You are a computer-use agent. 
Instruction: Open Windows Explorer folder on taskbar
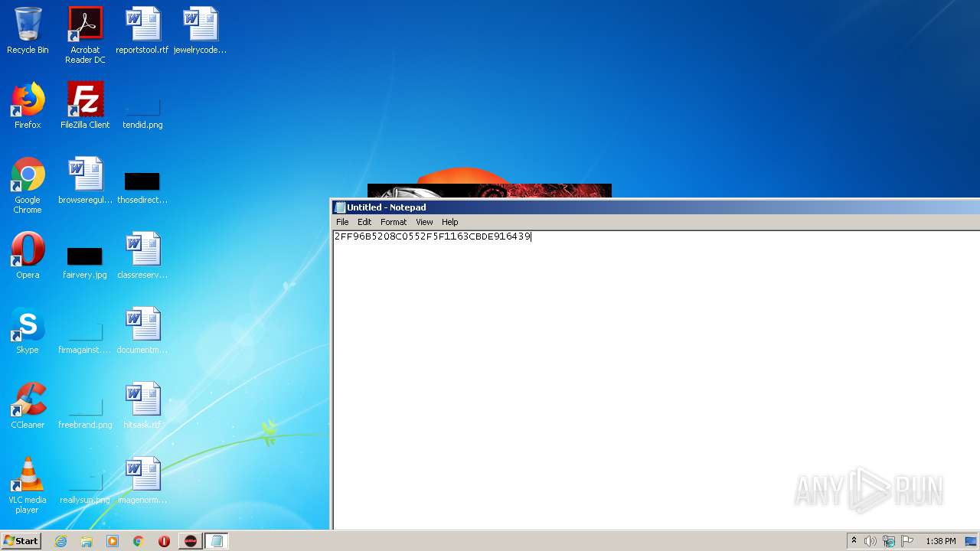[x=87, y=541]
